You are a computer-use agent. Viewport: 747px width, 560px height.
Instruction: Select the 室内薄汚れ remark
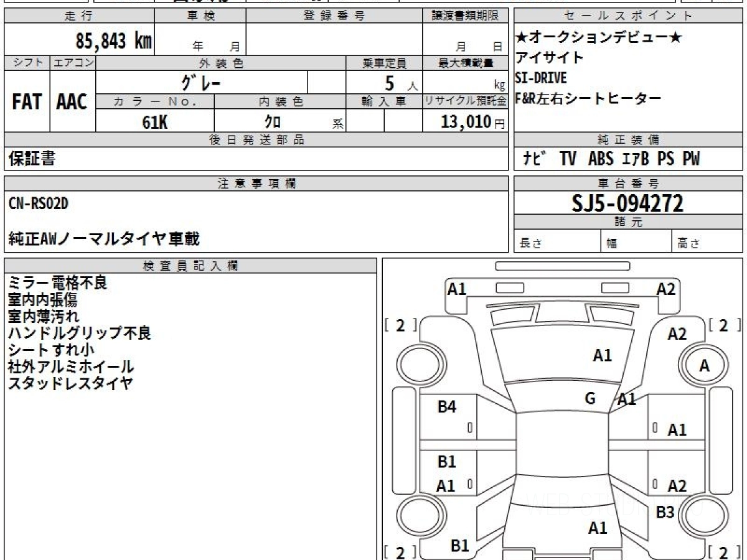point(44,316)
